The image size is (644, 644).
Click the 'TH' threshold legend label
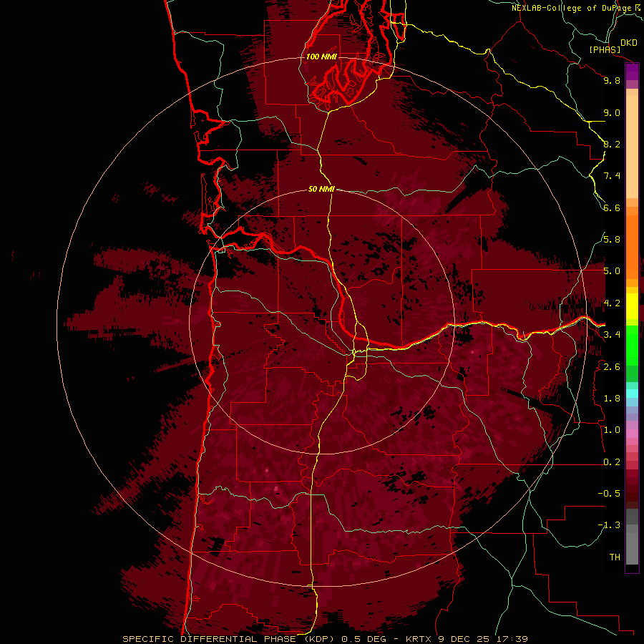[x=615, y=557]
